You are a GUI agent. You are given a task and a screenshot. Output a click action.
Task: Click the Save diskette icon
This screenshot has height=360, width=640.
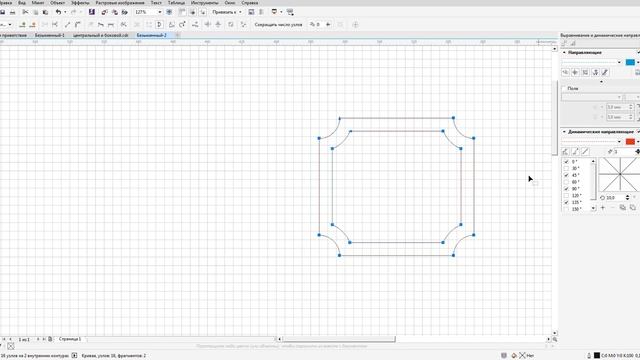[2, 12]
